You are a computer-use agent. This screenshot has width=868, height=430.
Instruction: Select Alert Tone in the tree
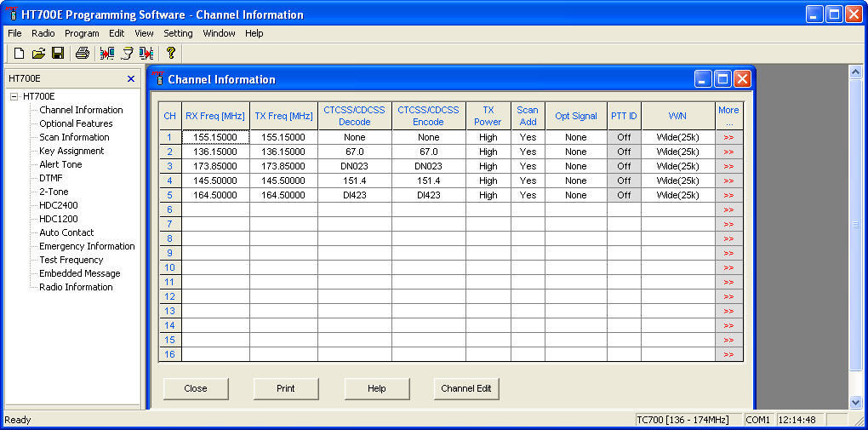pyautogui.click(x=60, y=164)
